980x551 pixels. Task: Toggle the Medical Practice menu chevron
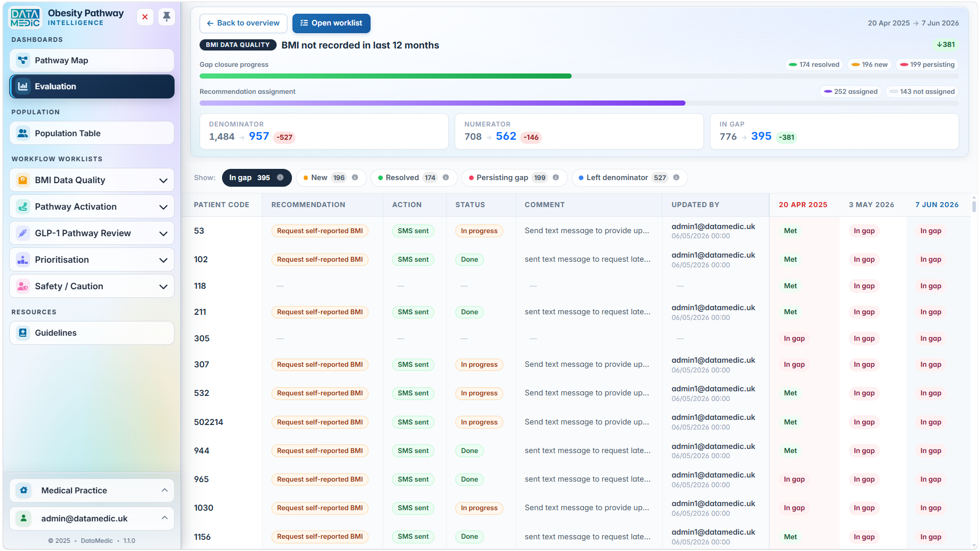(x=164, y=490)
